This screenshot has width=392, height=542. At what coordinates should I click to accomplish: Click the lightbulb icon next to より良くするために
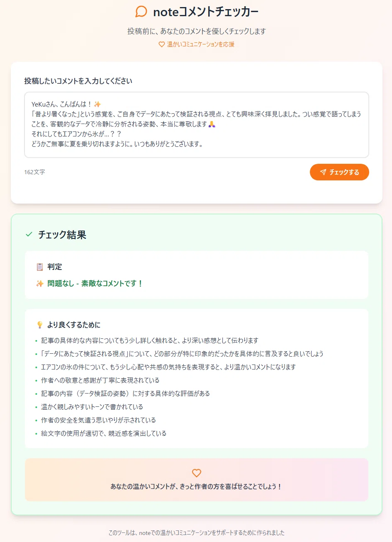pyautogui.click(x=40, y=325)
